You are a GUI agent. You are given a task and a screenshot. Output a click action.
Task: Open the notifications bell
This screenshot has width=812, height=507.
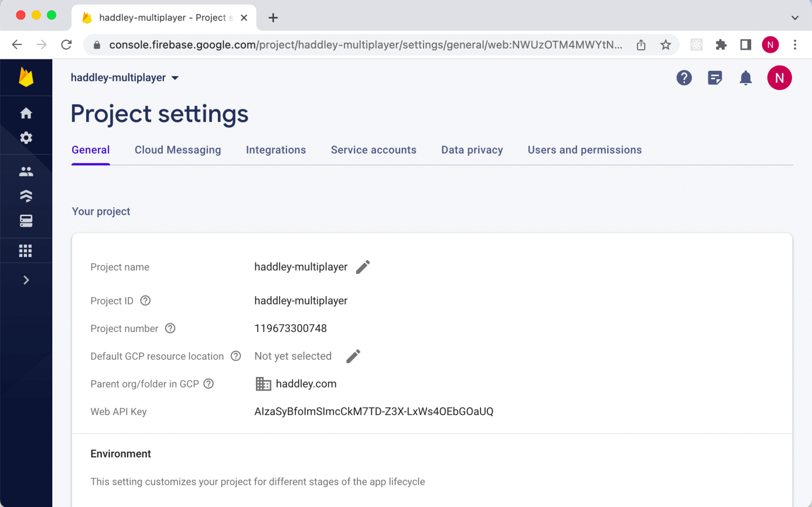(745, 78)
